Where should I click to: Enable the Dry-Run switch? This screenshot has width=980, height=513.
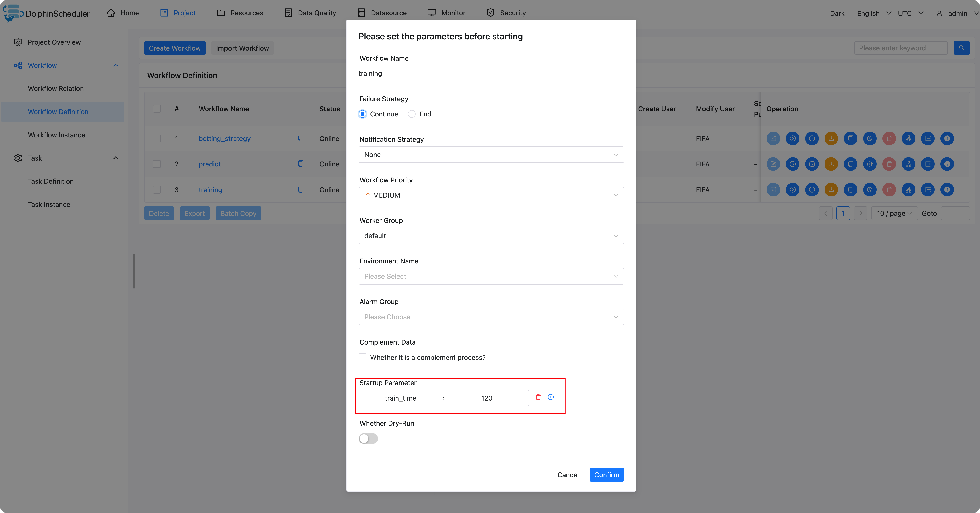[x=368, y=438]
